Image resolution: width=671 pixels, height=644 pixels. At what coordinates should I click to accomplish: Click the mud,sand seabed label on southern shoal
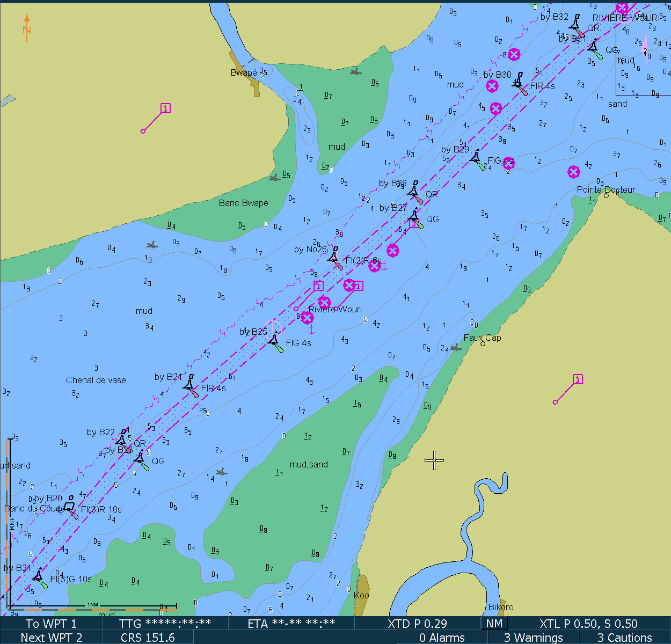[309, 464]
